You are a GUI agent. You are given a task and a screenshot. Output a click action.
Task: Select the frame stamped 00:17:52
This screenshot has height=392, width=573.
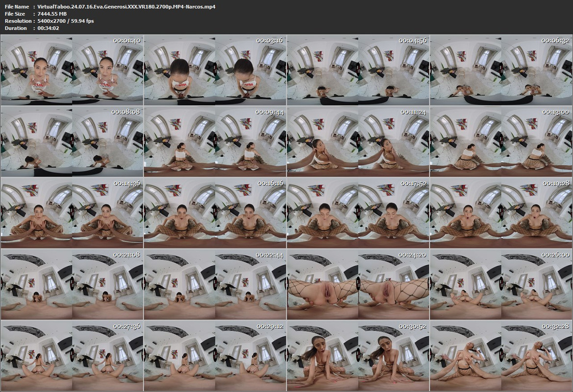[358, 213]
